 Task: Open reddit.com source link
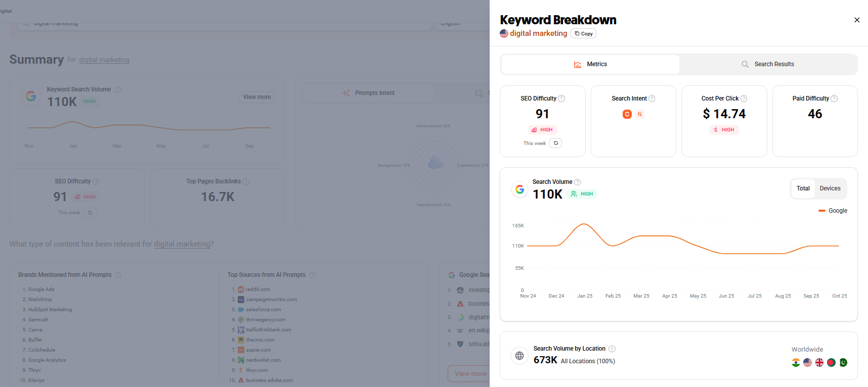coord(258,289)
